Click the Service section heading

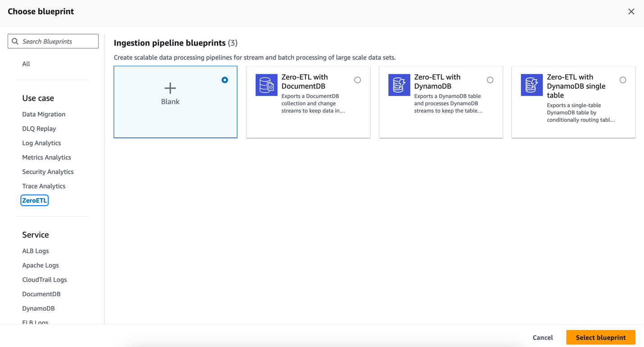(x=36, y=235)
